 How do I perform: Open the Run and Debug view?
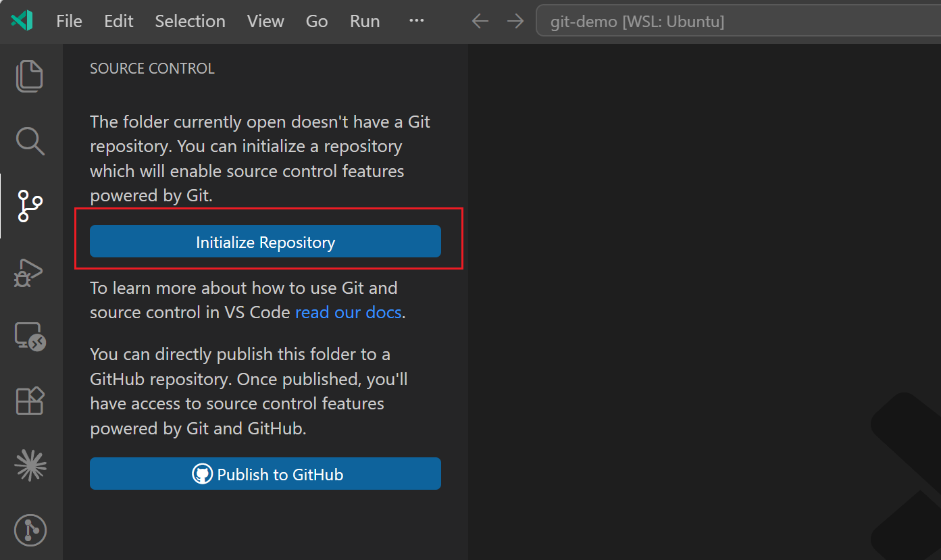pos(30,272)
